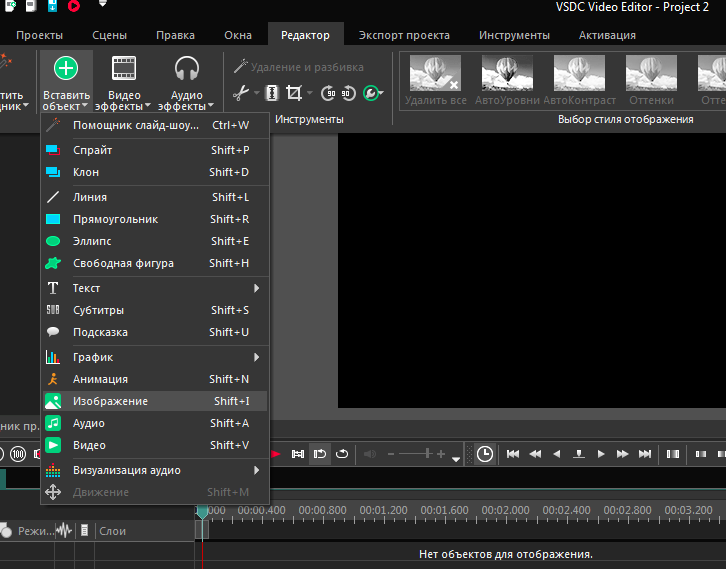
Task: Jump to the end of the scene
Action: click(645, 454)
